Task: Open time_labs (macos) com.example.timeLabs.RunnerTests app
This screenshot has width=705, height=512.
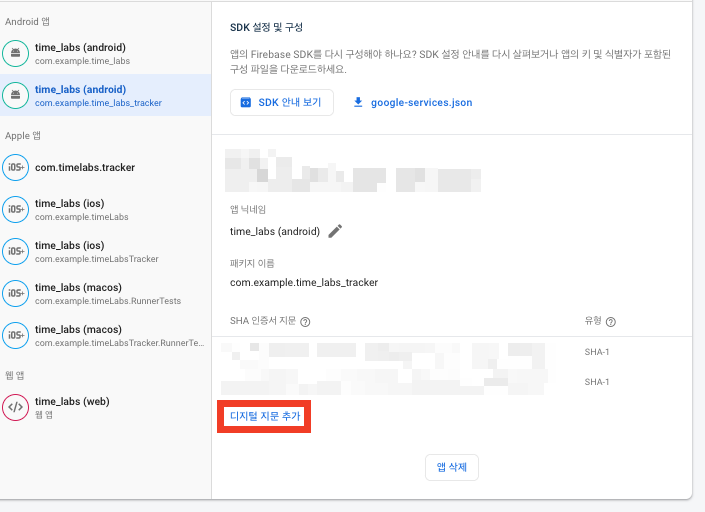Action: 108,293
